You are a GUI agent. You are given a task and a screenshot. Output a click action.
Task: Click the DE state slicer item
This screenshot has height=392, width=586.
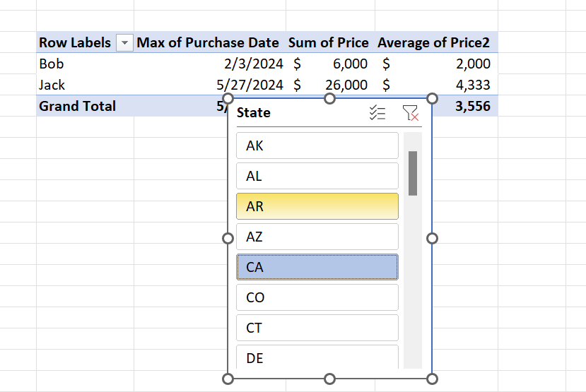pos(317,357)
